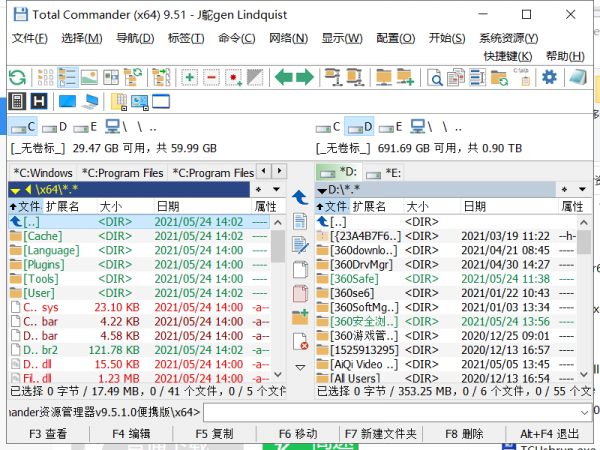The height and width of the screenshot is (450, 600).
Task: Open network neighborhood icon in right drive bar
Action: [x=421, y=127]
